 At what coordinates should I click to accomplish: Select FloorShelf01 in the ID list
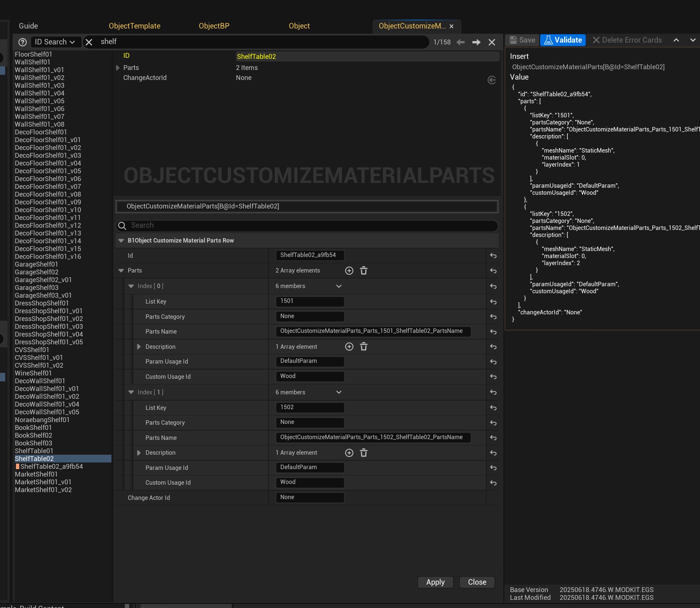click(33, 54)
